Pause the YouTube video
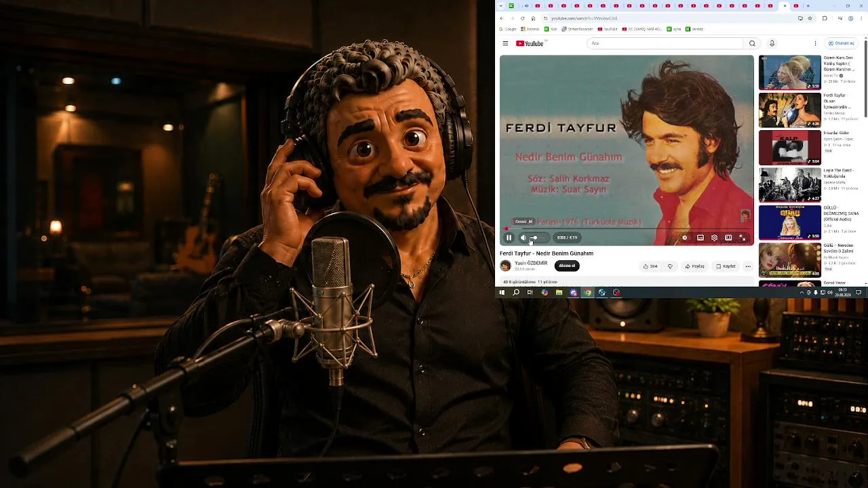The height and width of the screenshot is (488, 868). [509, 238]
